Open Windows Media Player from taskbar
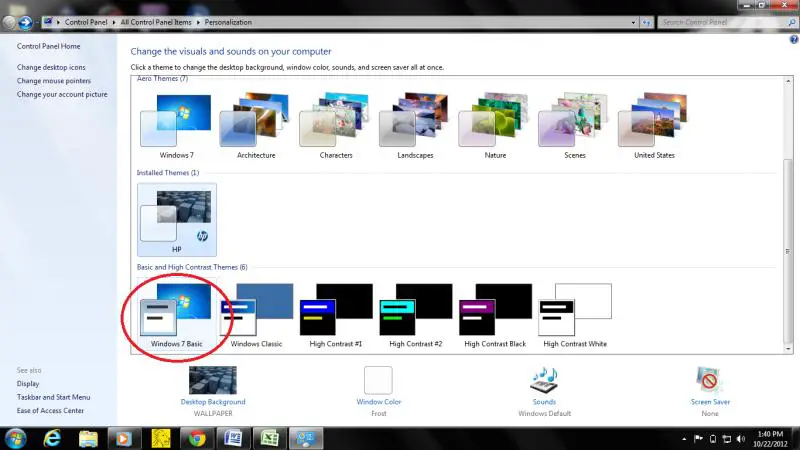The width and height of the screenshot is (800, 450). pos(122,439)
